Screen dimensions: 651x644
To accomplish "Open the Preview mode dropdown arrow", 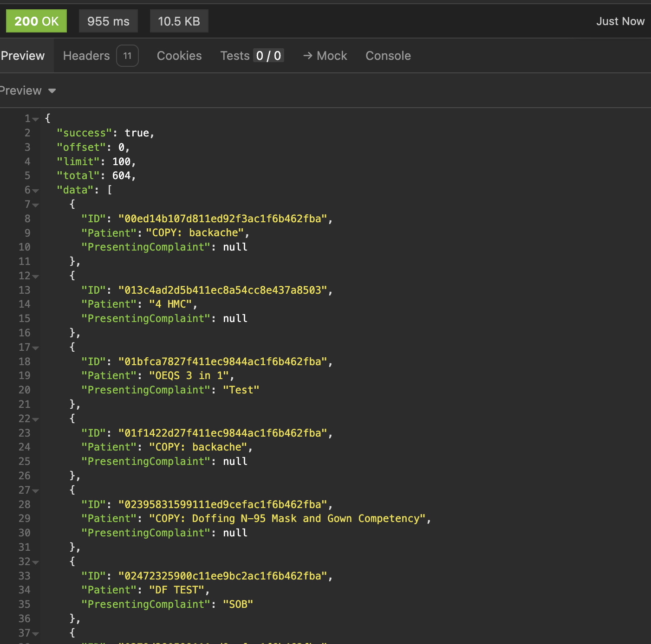I will pyautogui.click(x=52, y=91).
